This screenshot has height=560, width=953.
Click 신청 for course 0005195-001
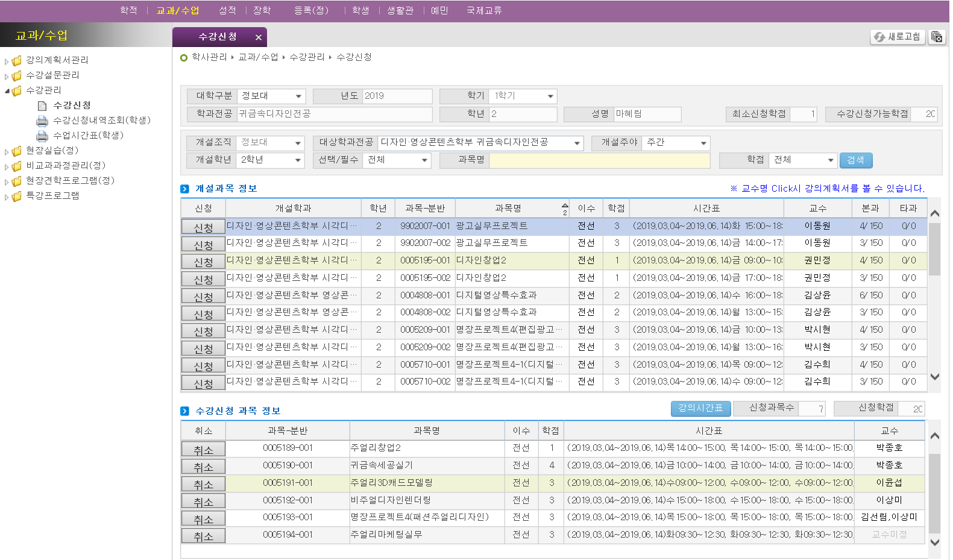pos(203,262)
